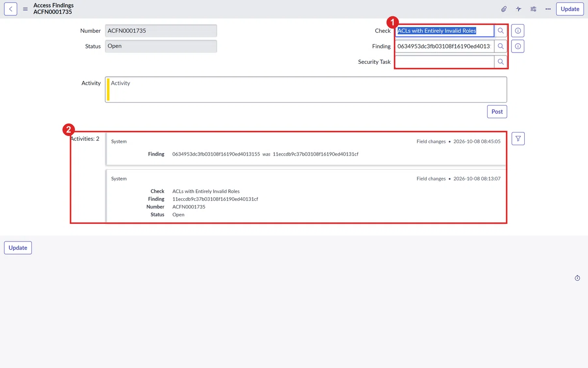Click 'Open' status in the activity entry
Image resolution: width=588 pixels, height=368 pixels.
[x=178, y=215]
